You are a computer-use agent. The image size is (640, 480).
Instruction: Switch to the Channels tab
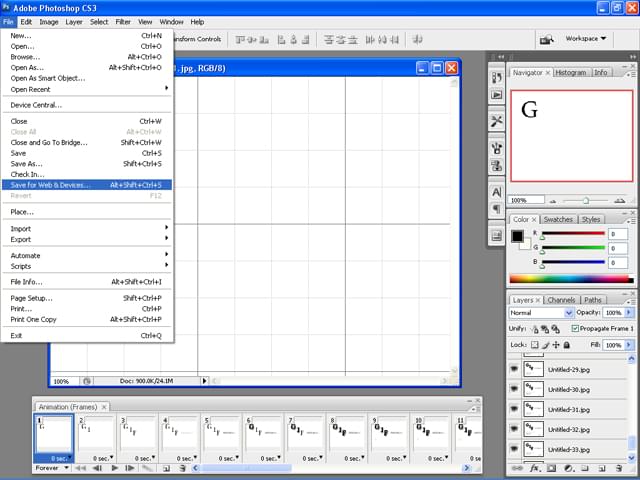tap(561, 300)
